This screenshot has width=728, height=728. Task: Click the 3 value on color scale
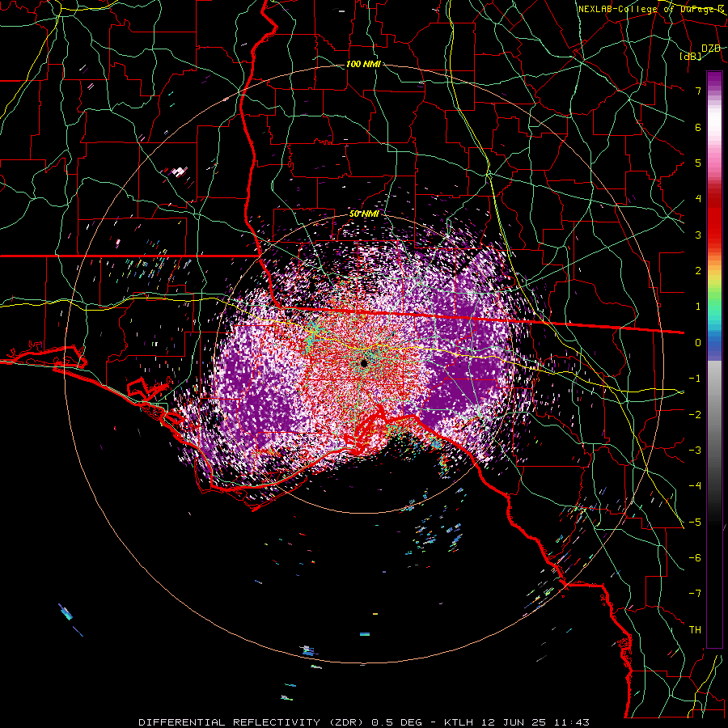[x=698, y=235]
